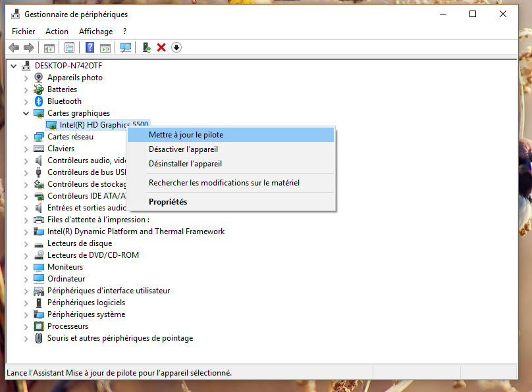Click the Claviers keyboard icon
532x392 pixels.
coord(39,149)
